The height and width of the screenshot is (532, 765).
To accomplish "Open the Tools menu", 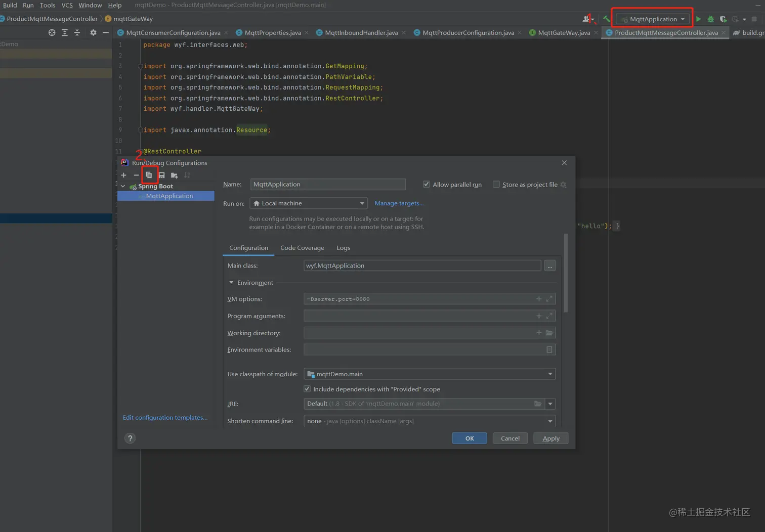I will pyautogui.click(x=48, y=5).
